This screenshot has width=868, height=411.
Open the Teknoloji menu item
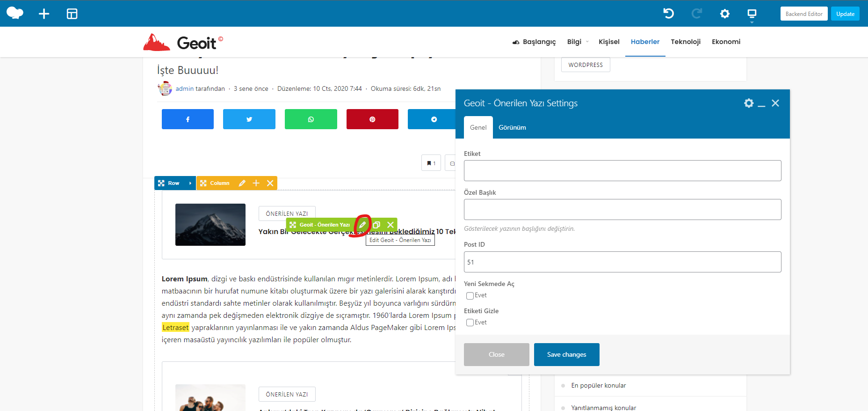tap(686, 42)
